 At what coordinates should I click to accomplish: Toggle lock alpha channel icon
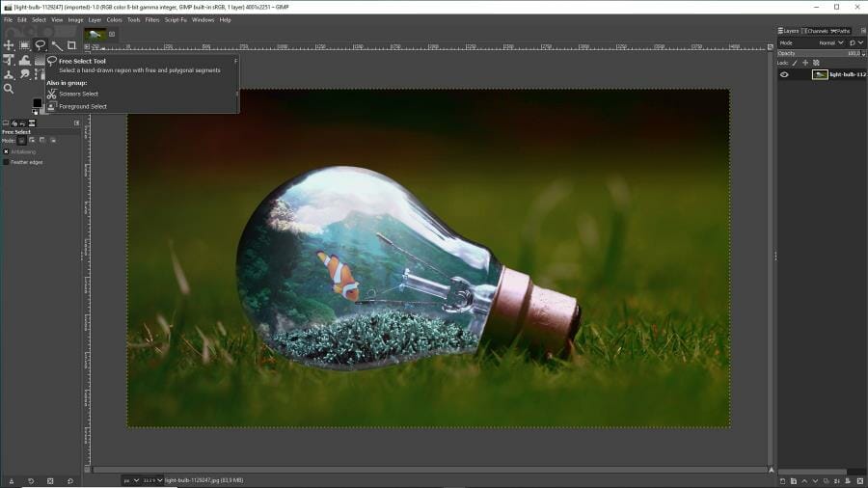(816, 63)
